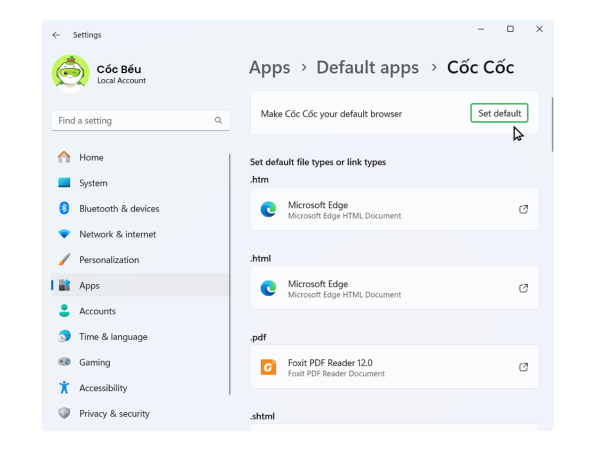Click the Privacy shield icon
Image resolution: width=600 pixels, height=453 pixels.
(64, 413)
